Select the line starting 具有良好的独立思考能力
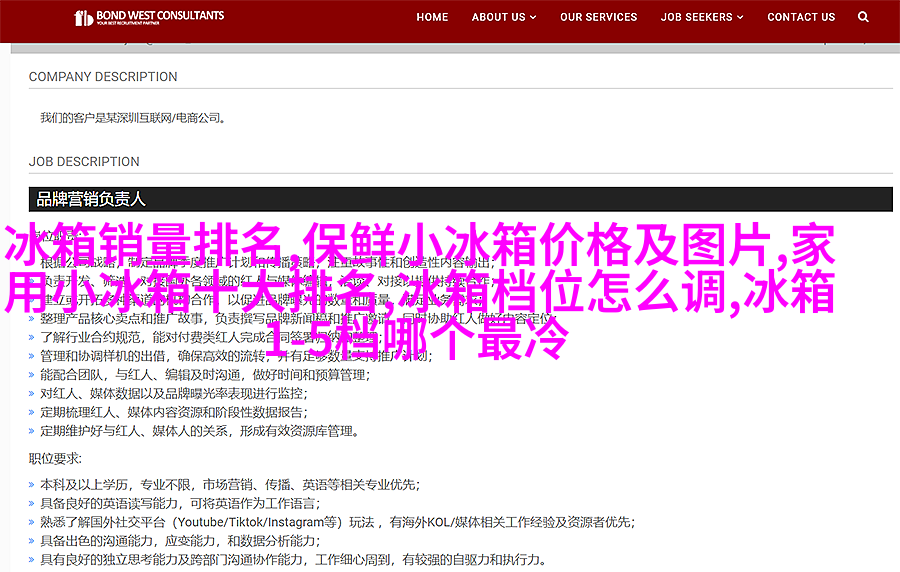The height and width of the screenshot is (572, 900). (x=293, y=559)
